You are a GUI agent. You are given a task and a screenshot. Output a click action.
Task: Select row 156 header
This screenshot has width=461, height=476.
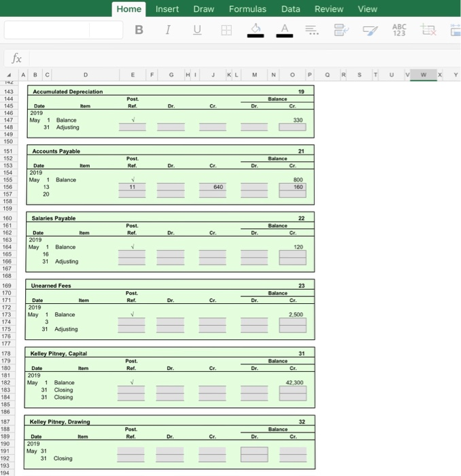coord(8,187)
